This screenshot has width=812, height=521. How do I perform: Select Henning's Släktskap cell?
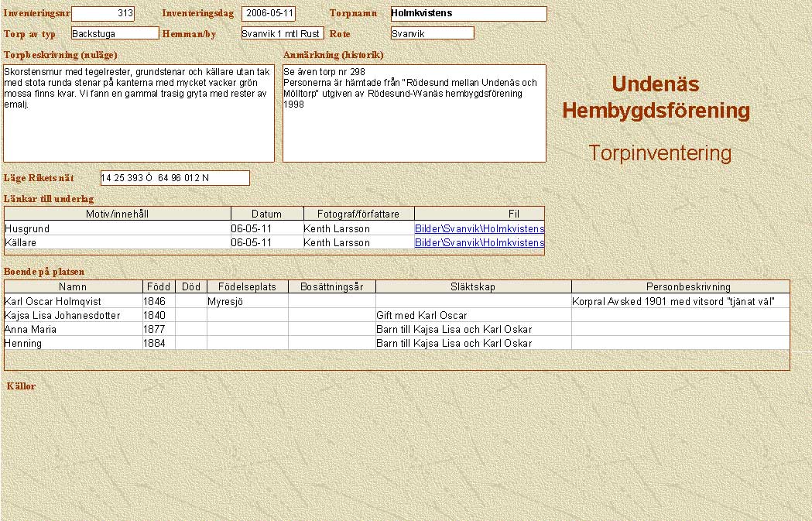pyautogui.click(x=473, y=343)
